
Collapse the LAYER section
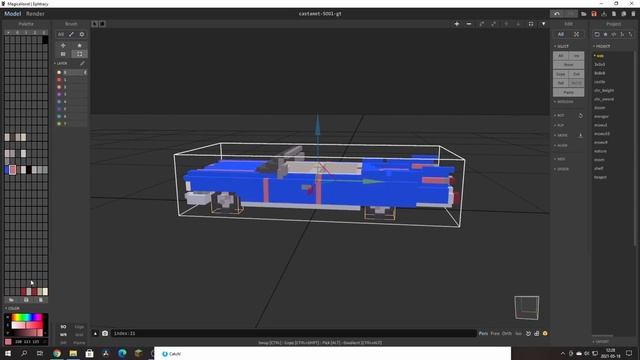tap(61, 63)
